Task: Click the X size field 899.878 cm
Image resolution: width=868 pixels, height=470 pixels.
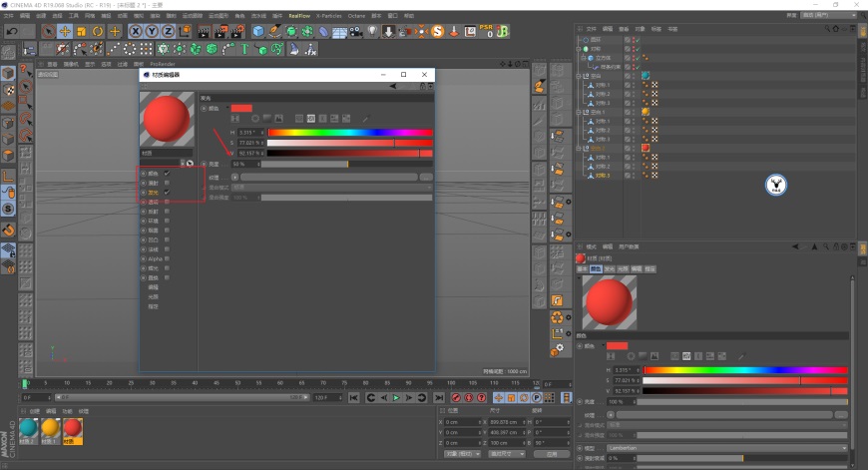Action: (507, 422)
